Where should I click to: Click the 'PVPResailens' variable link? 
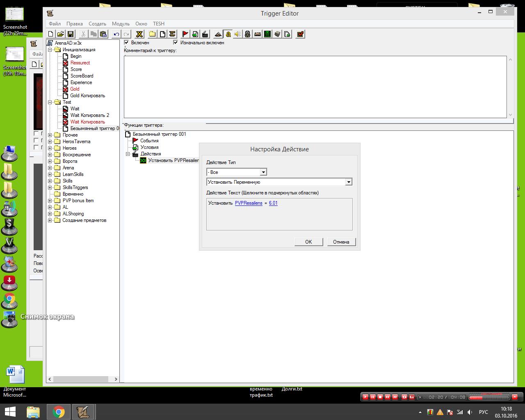coord(249,203)
